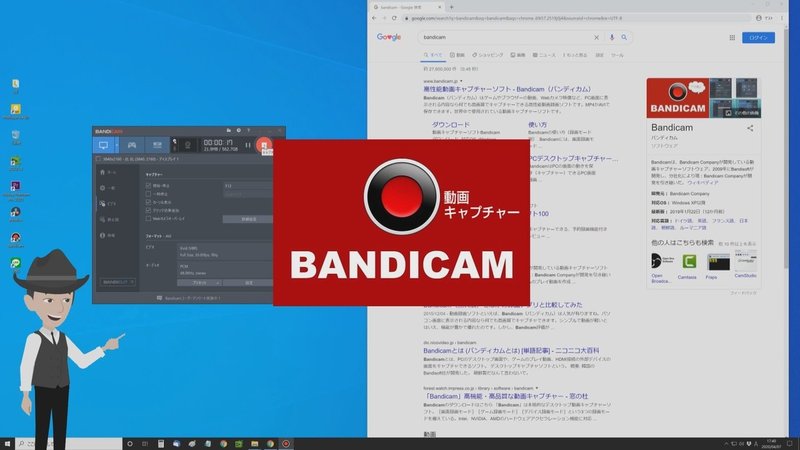The height and width of the screenshot is (450, 800).
Task: Select Bandicam screen recording mode
Action: click(104, 145)
